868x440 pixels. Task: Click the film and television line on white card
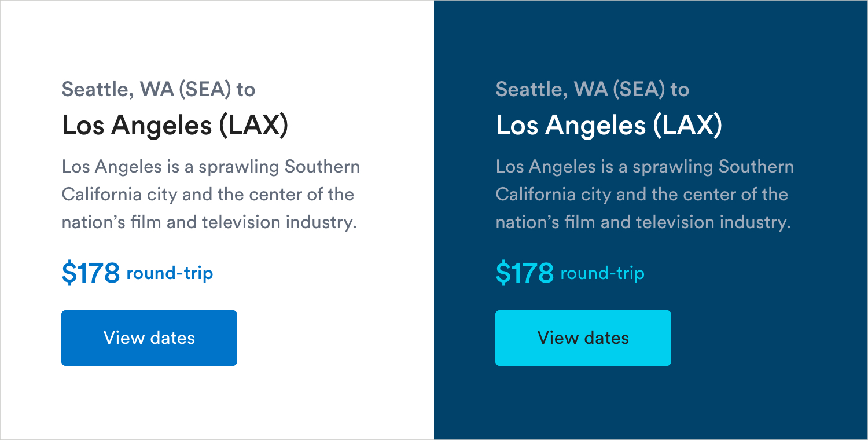click(209, 222)
